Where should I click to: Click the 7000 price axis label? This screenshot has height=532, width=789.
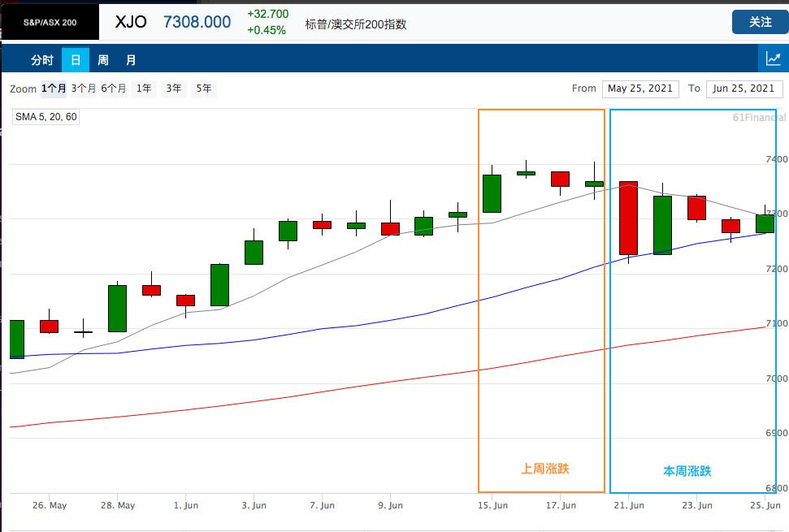(x=777, y=378)
